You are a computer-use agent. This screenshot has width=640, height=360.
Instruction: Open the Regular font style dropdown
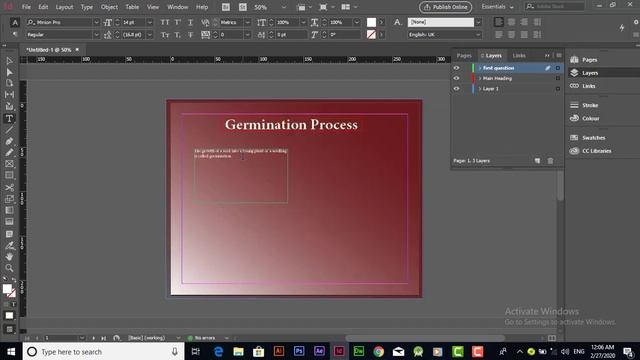[x=96, y=35]
